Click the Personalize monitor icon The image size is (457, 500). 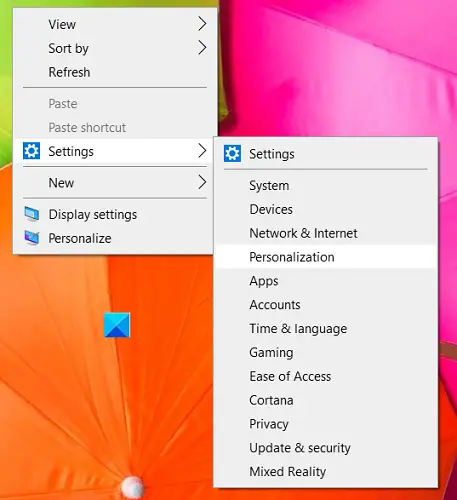coord(32,238)
